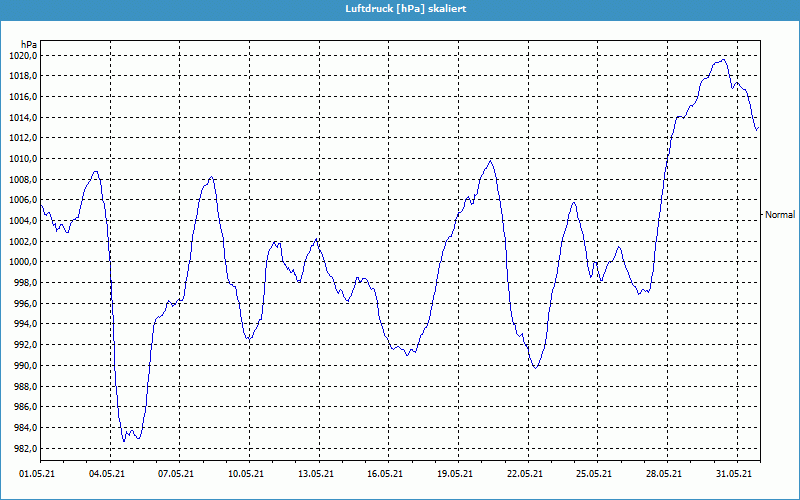Select the 16.05.21 date label
This screenshot has width=800, height=500.
(385, 474)
